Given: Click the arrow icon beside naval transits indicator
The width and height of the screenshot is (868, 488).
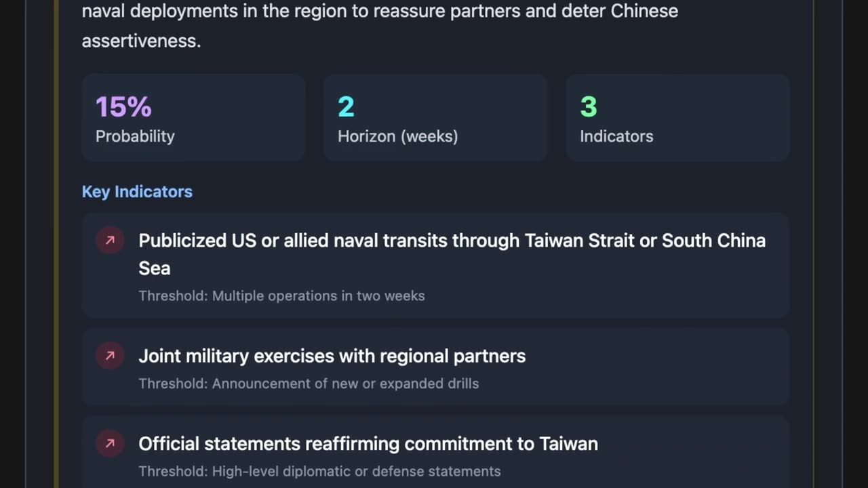Looking at the screenshot, I should (x=110, y=241).
